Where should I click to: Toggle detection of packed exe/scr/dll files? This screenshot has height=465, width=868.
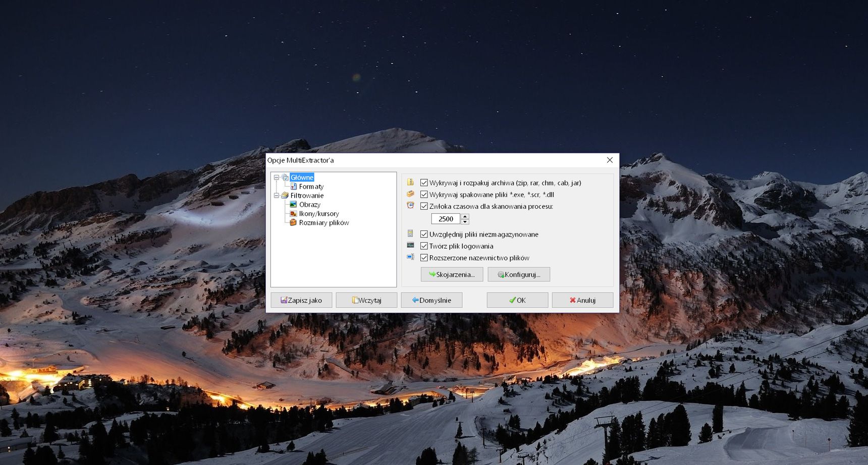click(424, 195)
